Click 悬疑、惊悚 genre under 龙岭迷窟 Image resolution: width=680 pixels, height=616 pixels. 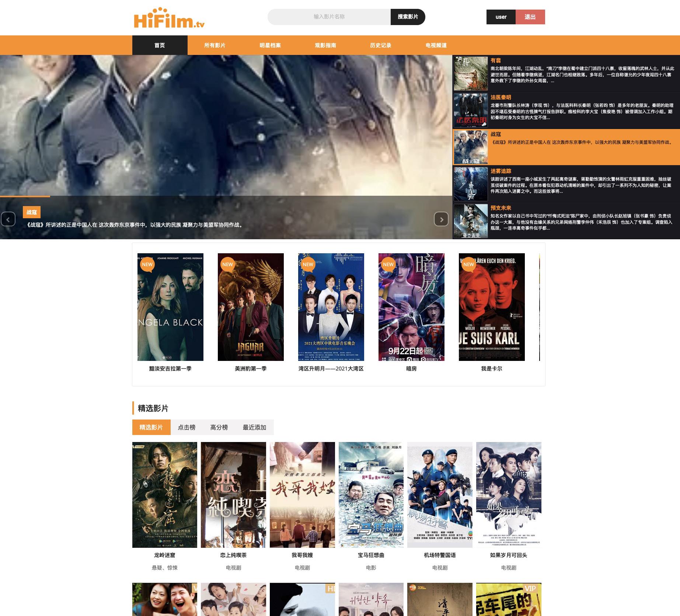tap(165, 568)
